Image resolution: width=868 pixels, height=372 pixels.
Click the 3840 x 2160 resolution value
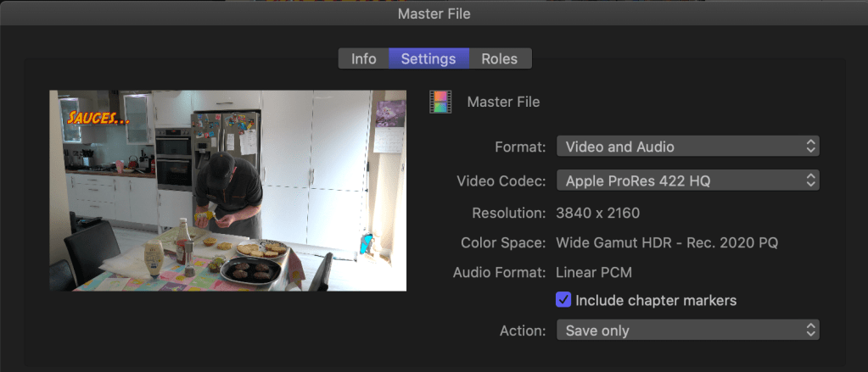(x=597, y=213)
